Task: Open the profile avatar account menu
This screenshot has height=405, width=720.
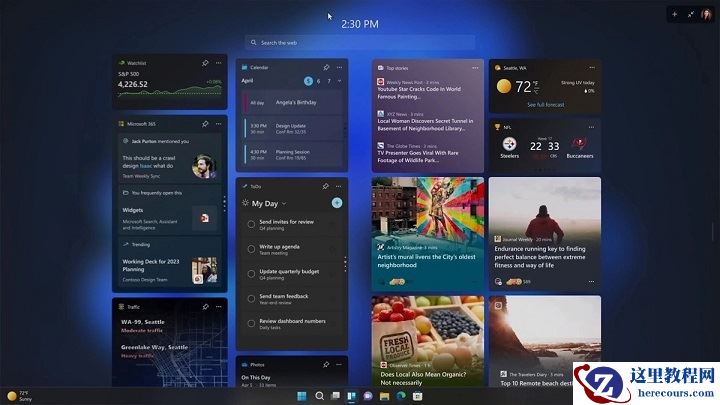Action: (x=706, y=14)
